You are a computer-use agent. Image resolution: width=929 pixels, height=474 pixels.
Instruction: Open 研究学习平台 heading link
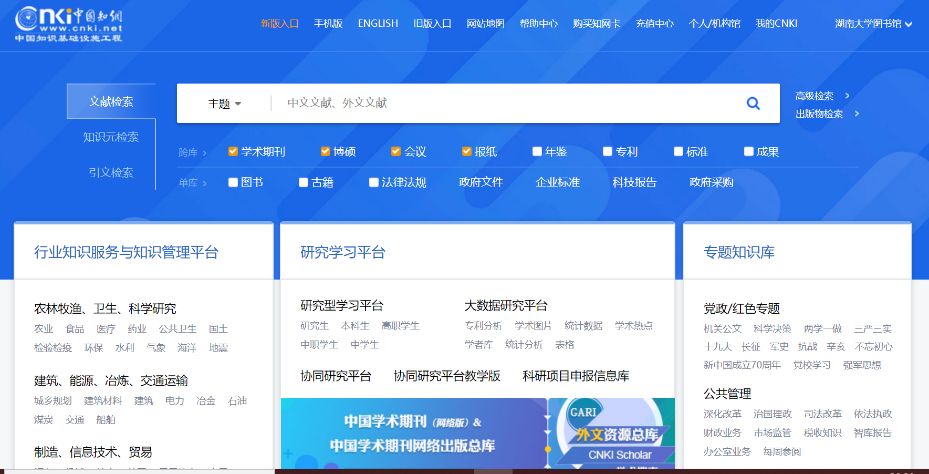(342, 252)
